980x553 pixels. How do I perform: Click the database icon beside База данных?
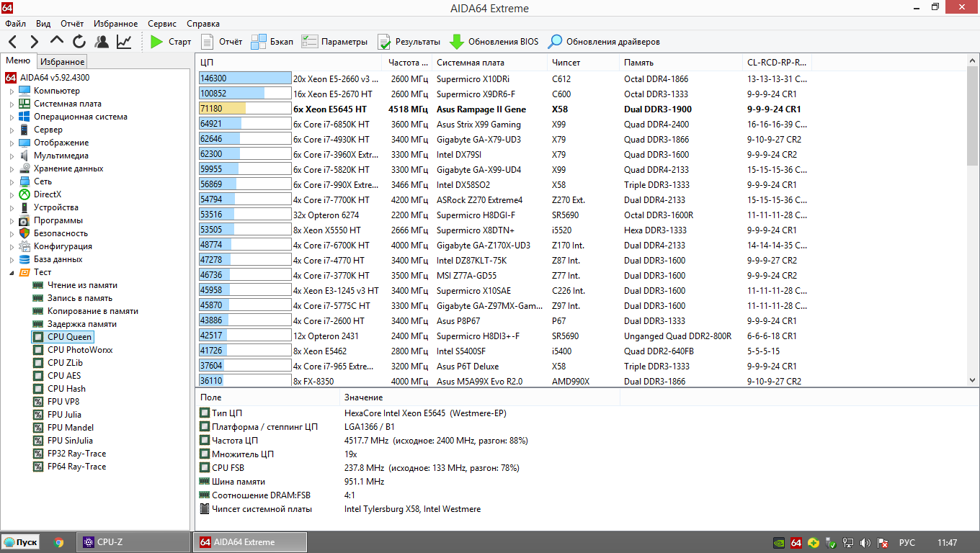[24, 259]
